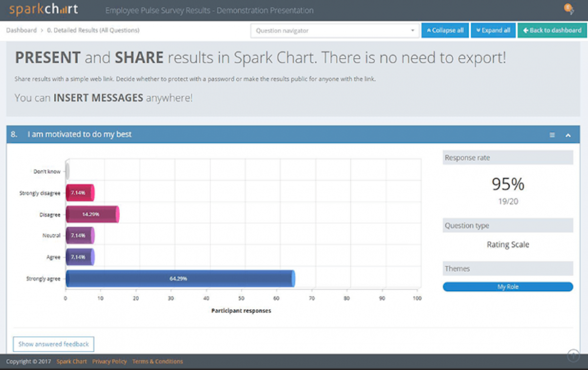
Task: Click the Collapse all button
Action: tap(445, 30)
